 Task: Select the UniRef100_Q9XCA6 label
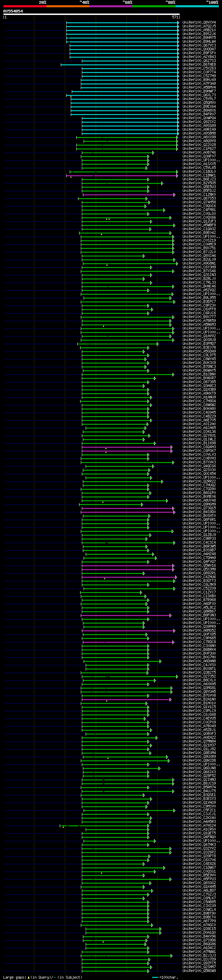[199, 256]
